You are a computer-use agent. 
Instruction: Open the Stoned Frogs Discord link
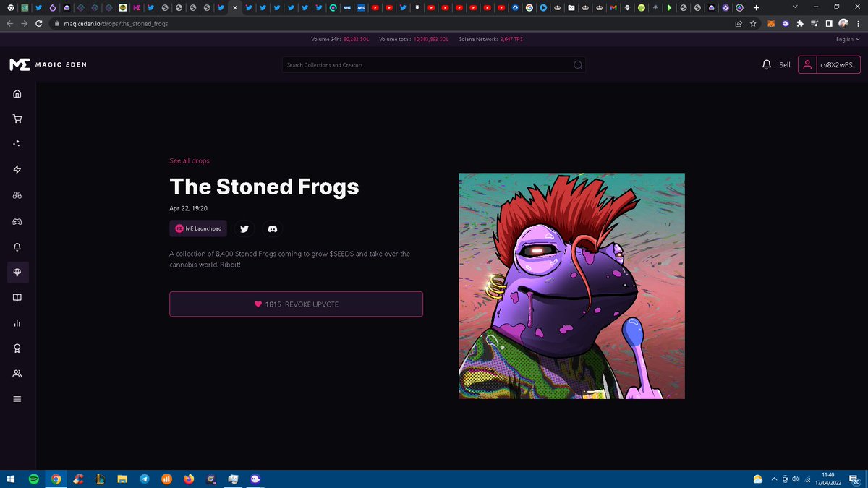point(272,228)
